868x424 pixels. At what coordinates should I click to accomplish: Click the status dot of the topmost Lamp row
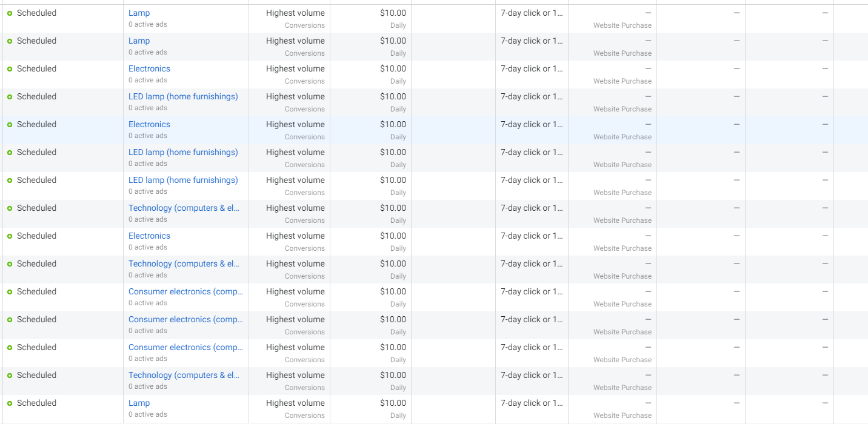10,13
